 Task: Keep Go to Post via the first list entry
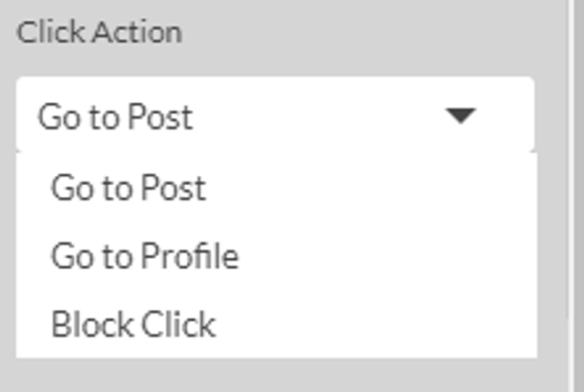[276, 188]
